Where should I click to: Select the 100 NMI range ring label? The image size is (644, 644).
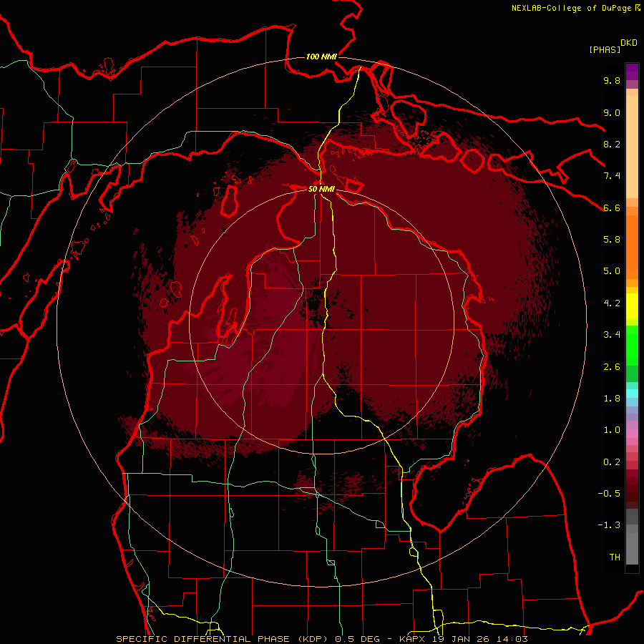tap(321, 57)
